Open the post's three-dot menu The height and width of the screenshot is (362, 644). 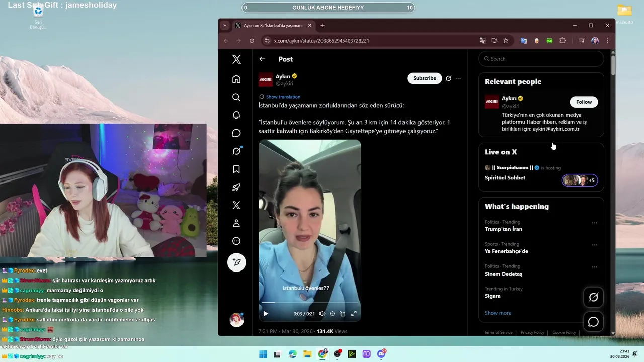tap(458, 78)
